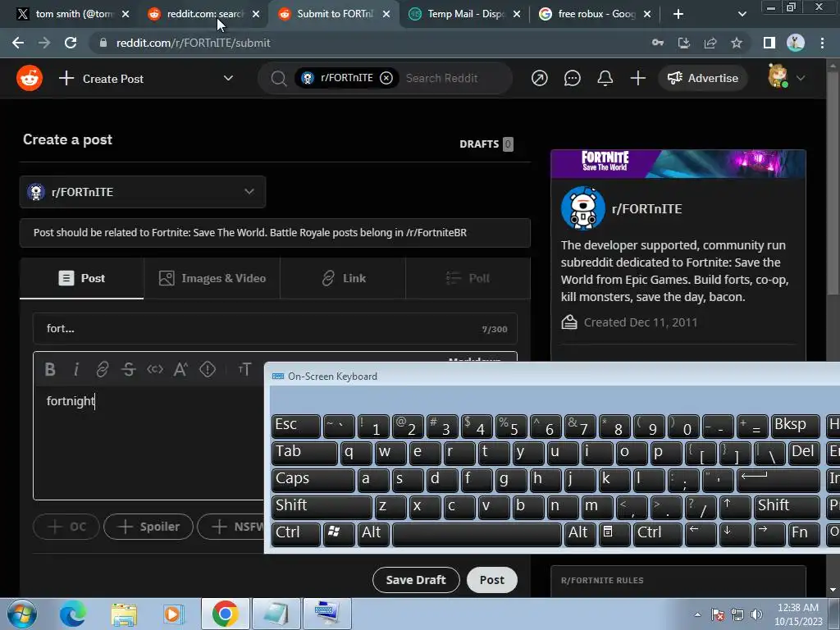The image size is (840, 630).
Task: Switch to free robux Google tab
Action: [596, 14]
